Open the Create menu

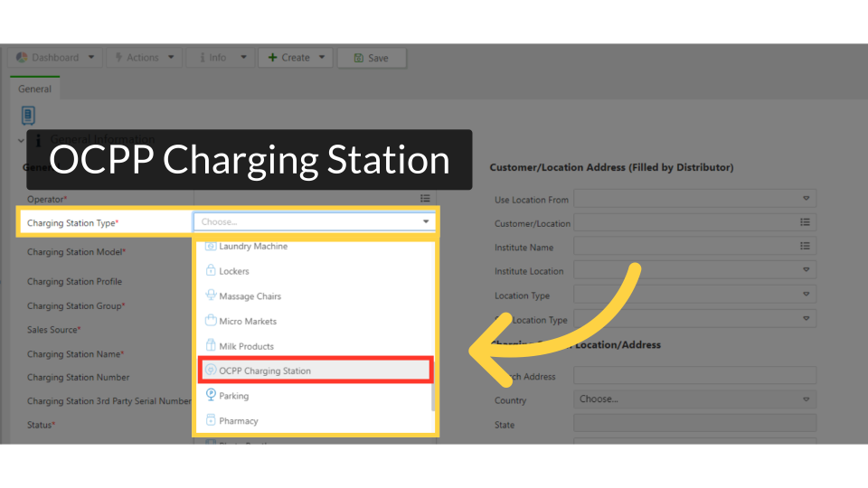[x=295, y=58]
